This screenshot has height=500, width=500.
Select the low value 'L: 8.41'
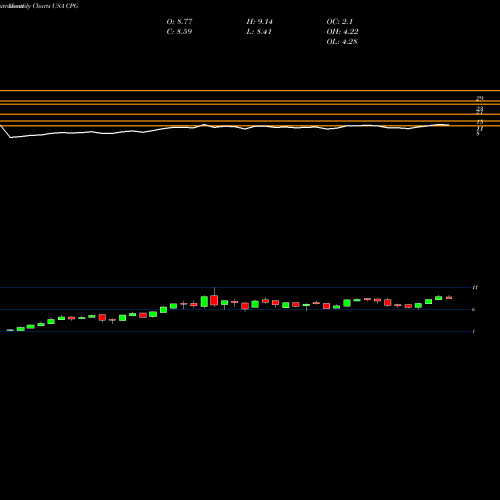pyautogui.click(x=259, y=32)
